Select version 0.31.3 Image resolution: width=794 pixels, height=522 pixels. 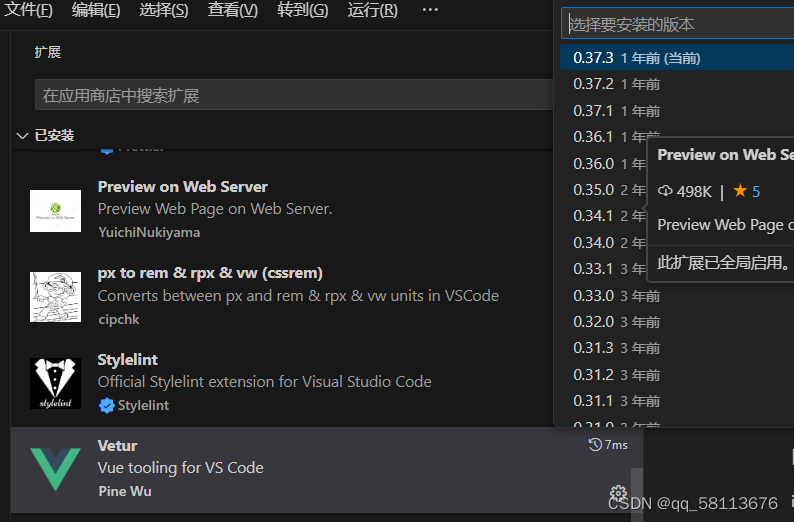(677, 348)
